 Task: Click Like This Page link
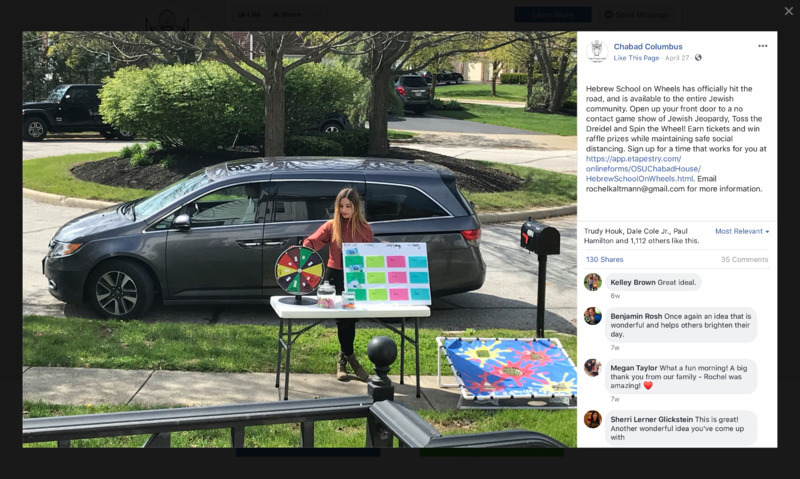(x=636, y=58)
